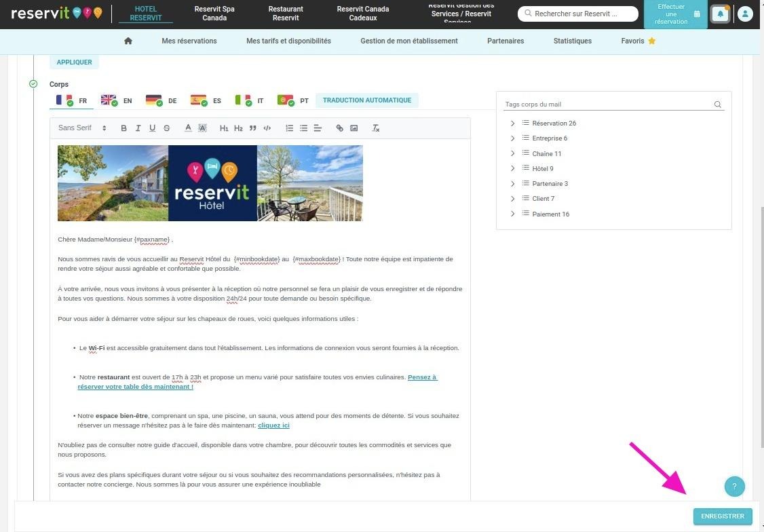Screen dimensions: 764x532
Task: Click TRADUCTION AUTOMATIQUE button
Action: click(x=367, y=100)
